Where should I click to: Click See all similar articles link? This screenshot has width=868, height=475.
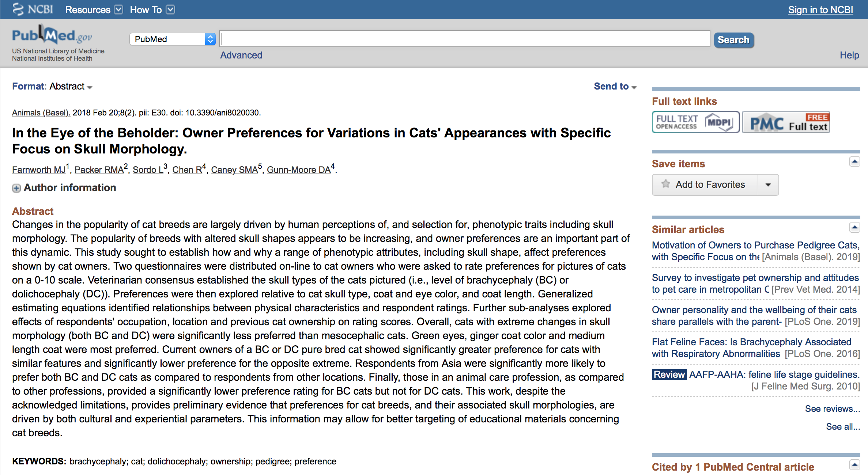pyautogui.click(x=843, y=426)
